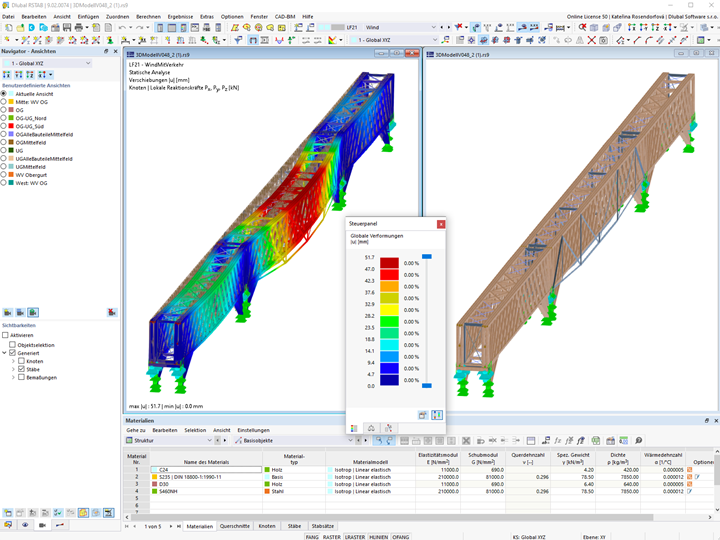Switch to the Stäbe table tab
Viewport: 720px width, 540px height.
tap(294, 526)
